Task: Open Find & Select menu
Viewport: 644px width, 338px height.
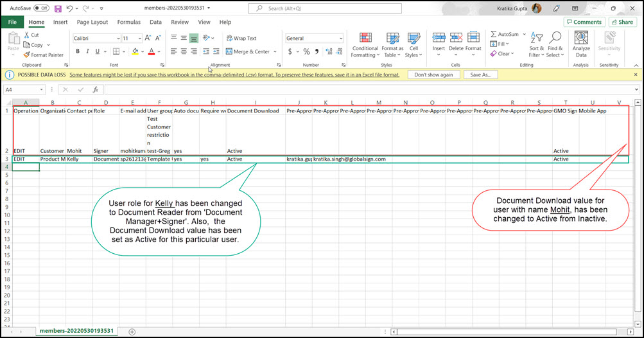Action: pos(555,45)
